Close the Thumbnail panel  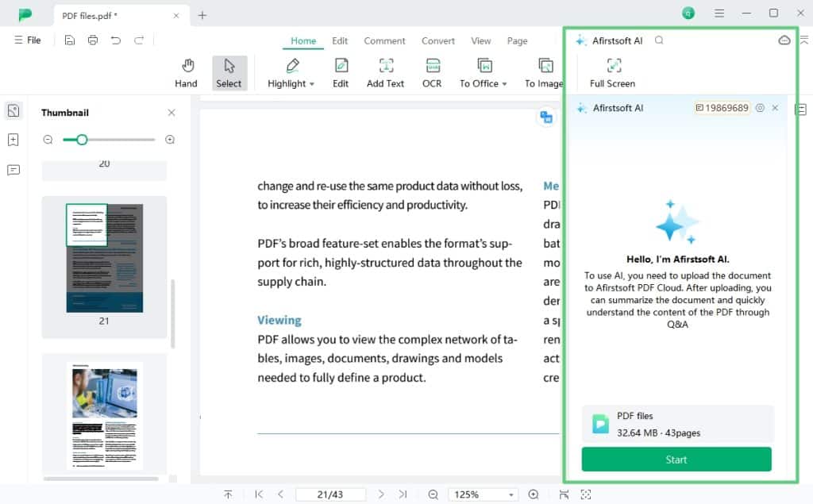(x=171, y=112)
